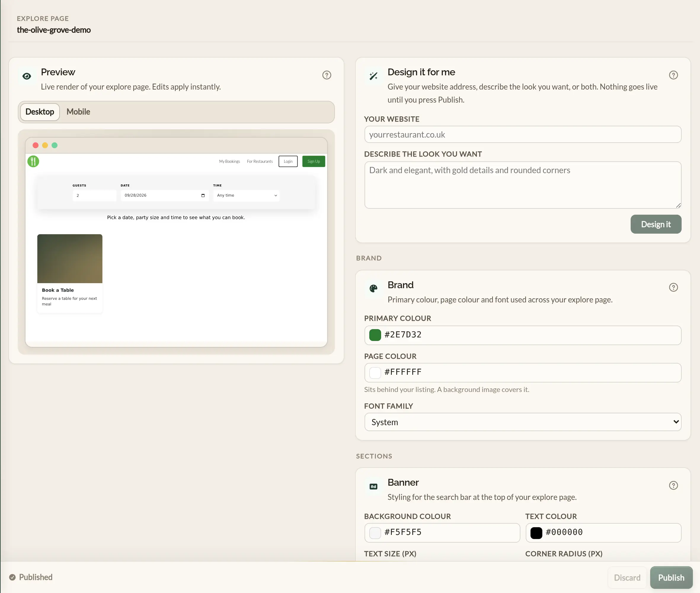The width and height of the screenshot is (700, 593).
Task: Click the Preview eye icon
Action: coord(27,76)
